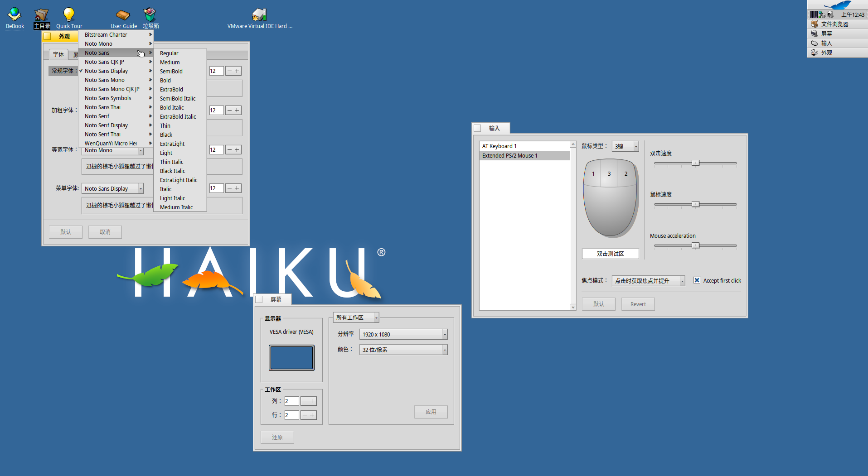Launch Quick Tour from the desktop
This screenshot has height=476, width=868.
pyautogui.click(x=68, y=15)
